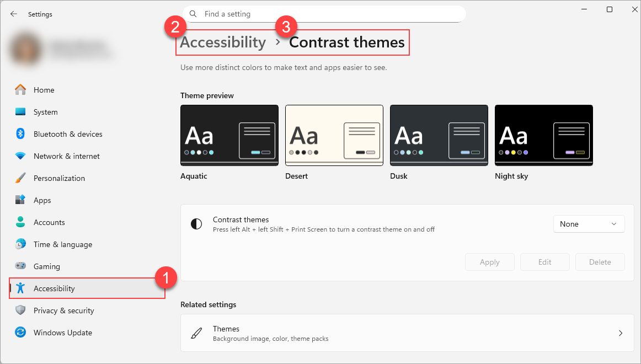Viewport: 641px width, 364px height.
Task: Click the Personalization paintbrush icon
Action: (x=20, y=178)
